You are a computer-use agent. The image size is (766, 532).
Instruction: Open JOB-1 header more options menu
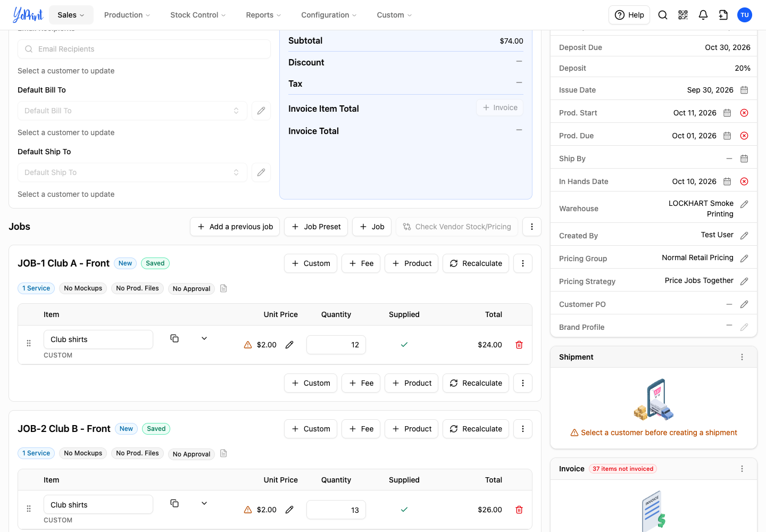(x=523, y=263)
